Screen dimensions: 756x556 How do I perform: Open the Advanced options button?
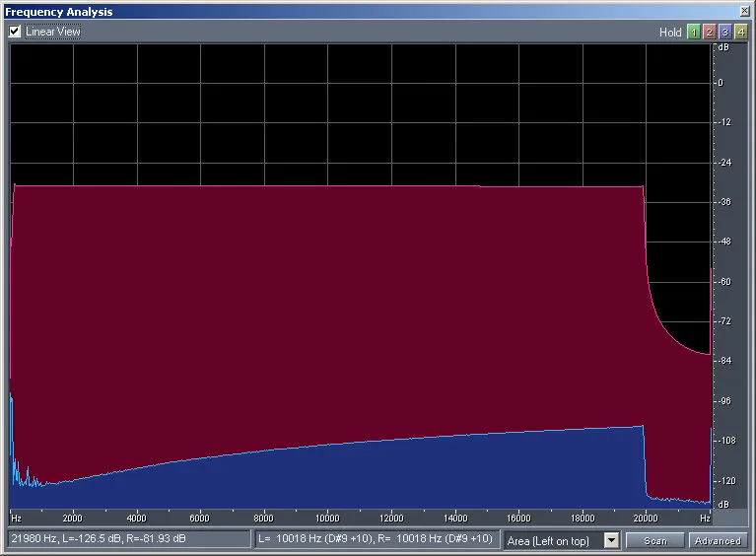(x=718, y=540)
